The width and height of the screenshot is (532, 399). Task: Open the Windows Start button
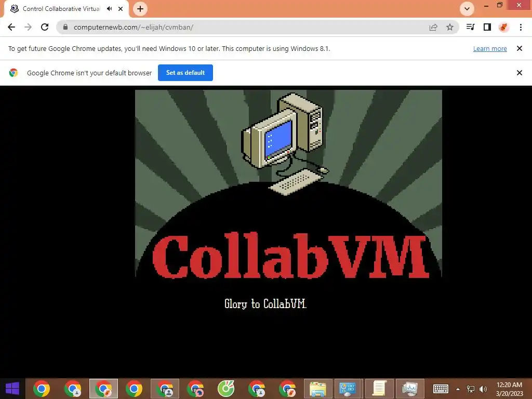[x=12, y=389]
